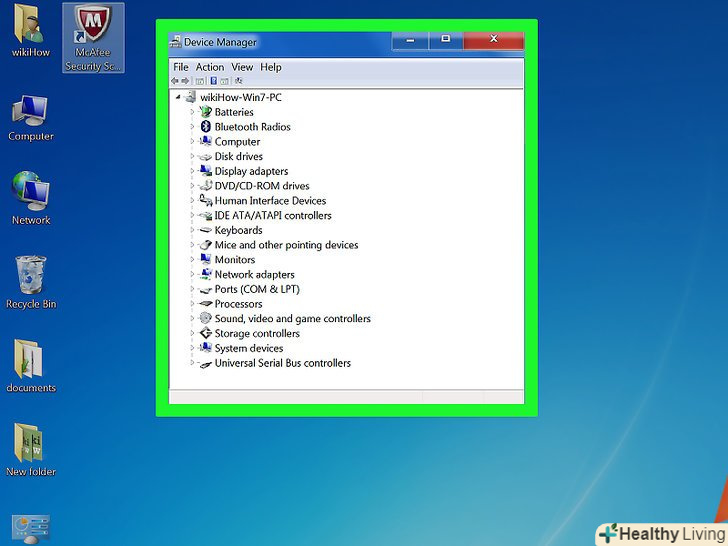Click the Sound, video and game controllers icon
This screenshot has height=546, width=728.
click(x=206, y=319)
